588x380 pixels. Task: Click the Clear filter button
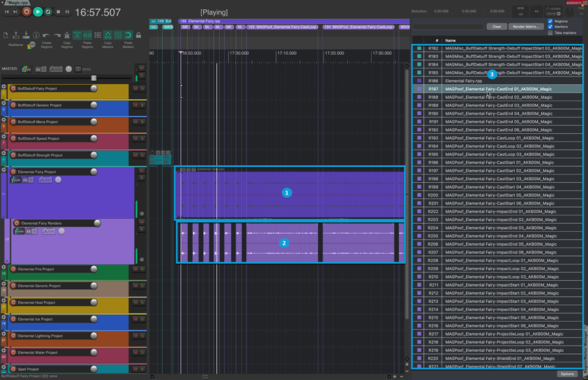coord(497,27)
